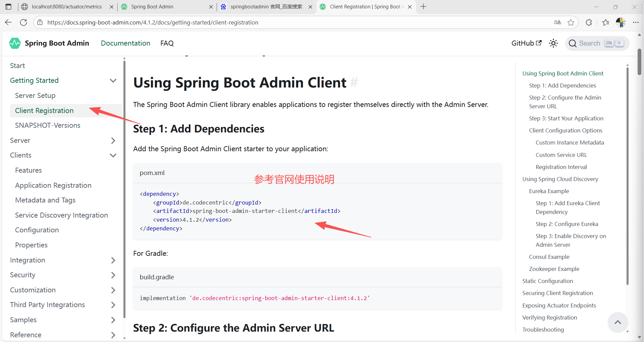View site information lock icon

coord(40,22)
